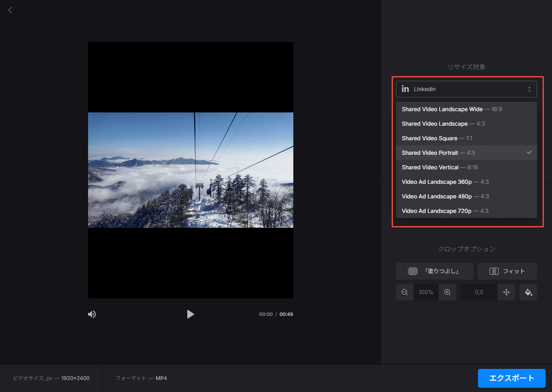Select checked Shared Video Portrait 4:5
This screenshot has height=392, width=552.
(x=438, y=153)
